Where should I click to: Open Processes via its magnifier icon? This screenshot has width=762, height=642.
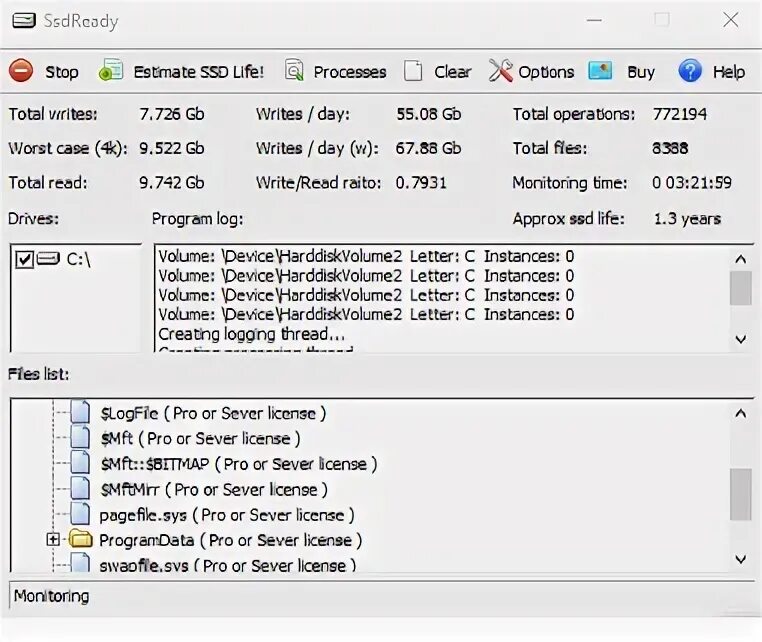point(294,70)
